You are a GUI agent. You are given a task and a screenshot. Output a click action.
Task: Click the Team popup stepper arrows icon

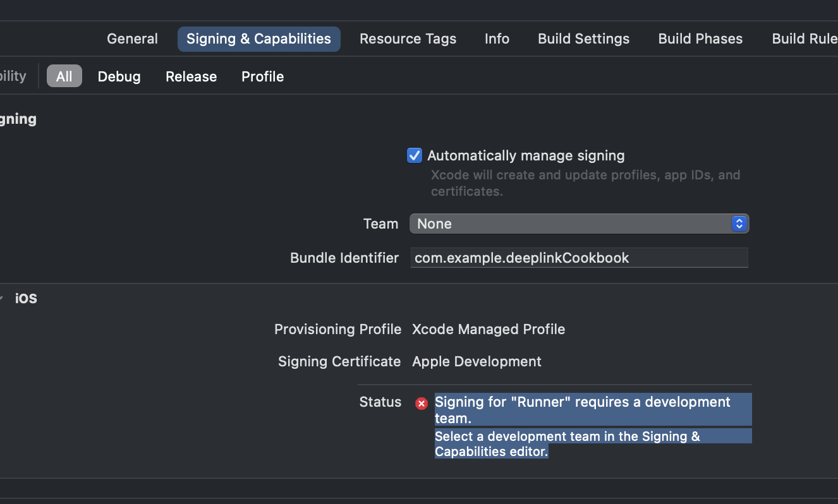pyautogui.click(x=739, y=224)
